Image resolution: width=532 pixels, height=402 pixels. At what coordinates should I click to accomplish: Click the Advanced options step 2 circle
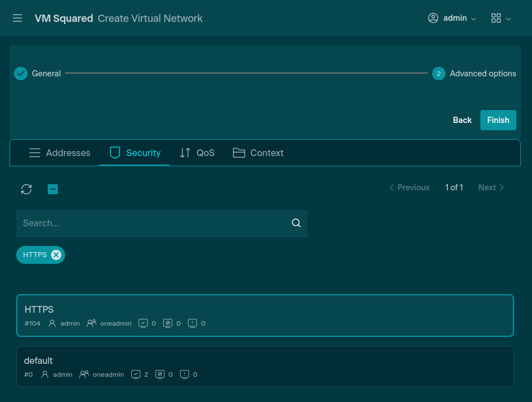click(x=438, y=74)
